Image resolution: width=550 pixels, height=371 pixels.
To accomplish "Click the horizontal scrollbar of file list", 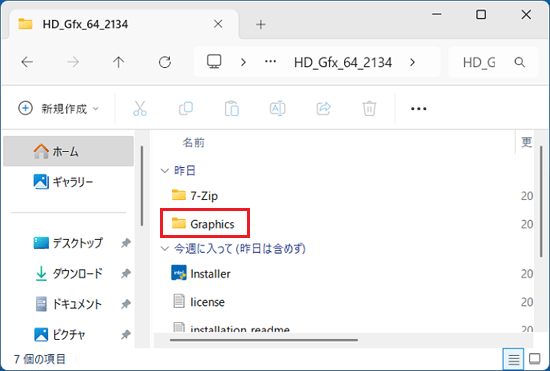I will click(x=264, y=340).
